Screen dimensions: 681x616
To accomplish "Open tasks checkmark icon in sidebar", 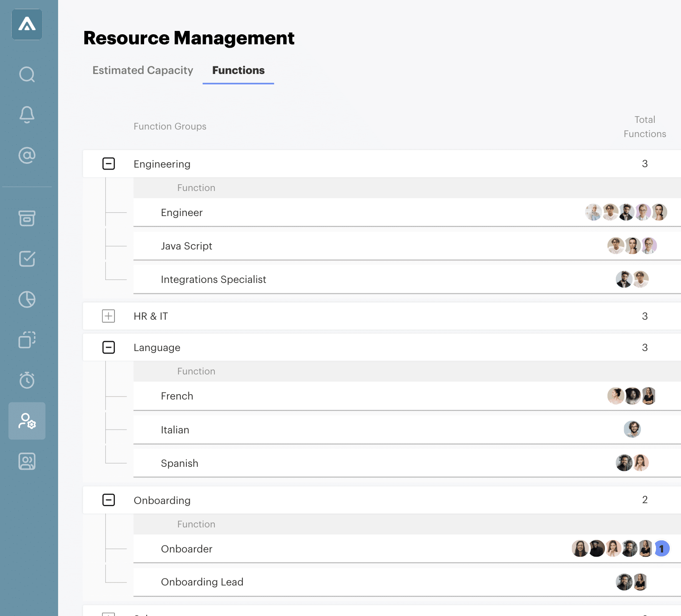I will pyautogui.click(x=27, y=259).
